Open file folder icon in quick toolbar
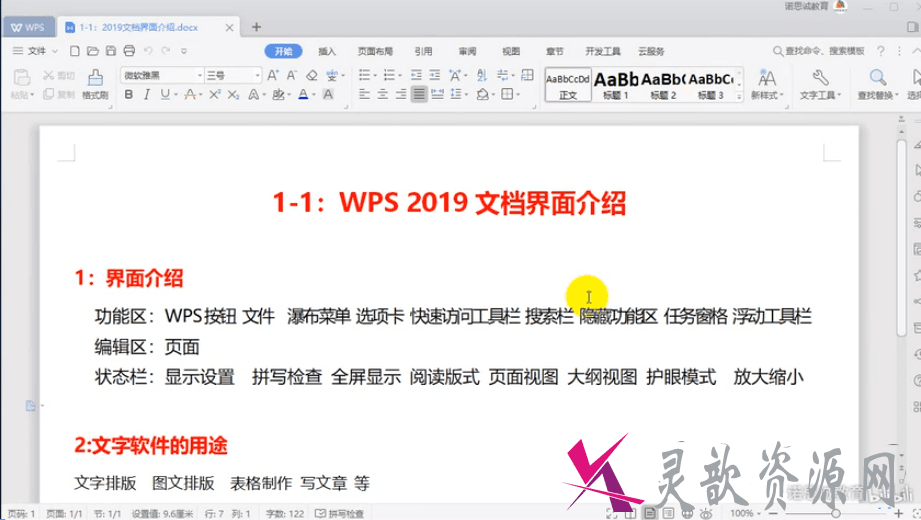The height and width of the screenshot is (520, 921). pos(93,51)
